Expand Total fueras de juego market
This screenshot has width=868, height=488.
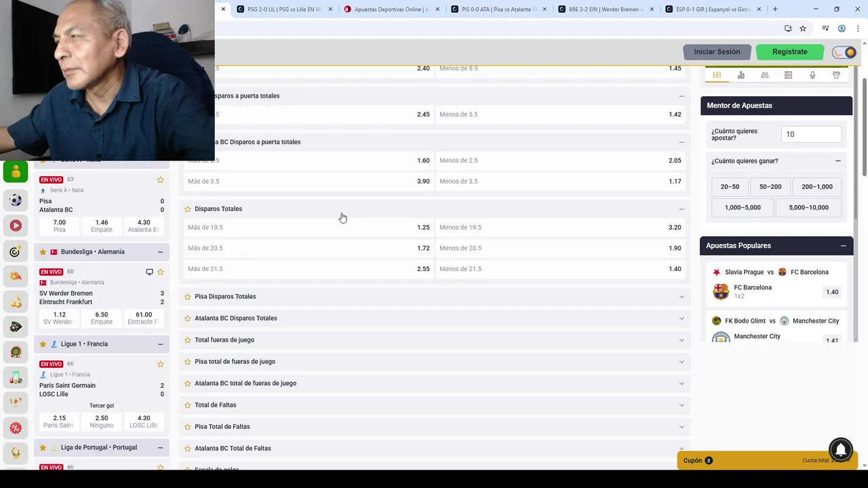(x=435, y=340)
